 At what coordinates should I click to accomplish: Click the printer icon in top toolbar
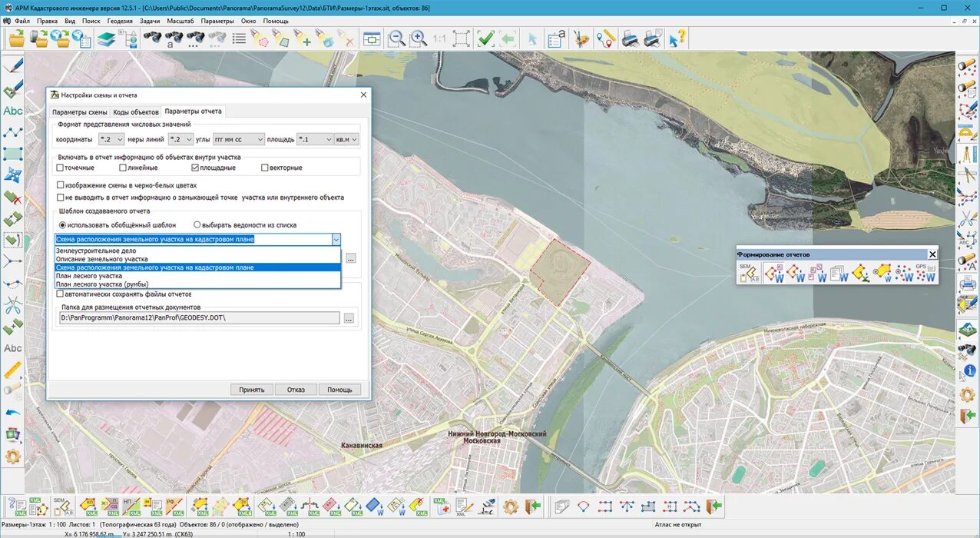point(630,38)
